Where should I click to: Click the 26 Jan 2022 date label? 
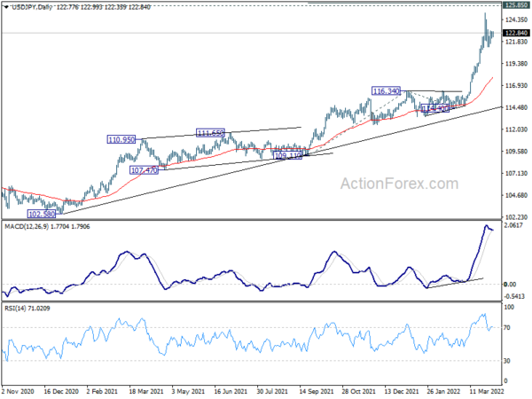[444, 392]
